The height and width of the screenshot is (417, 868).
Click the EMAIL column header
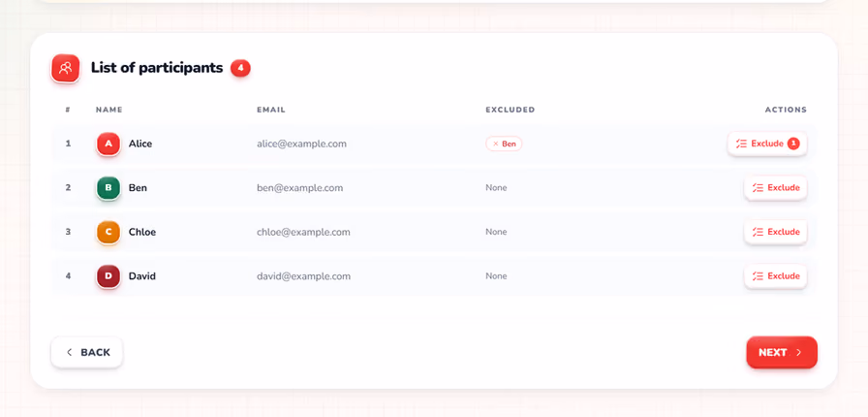coord(271,110)
